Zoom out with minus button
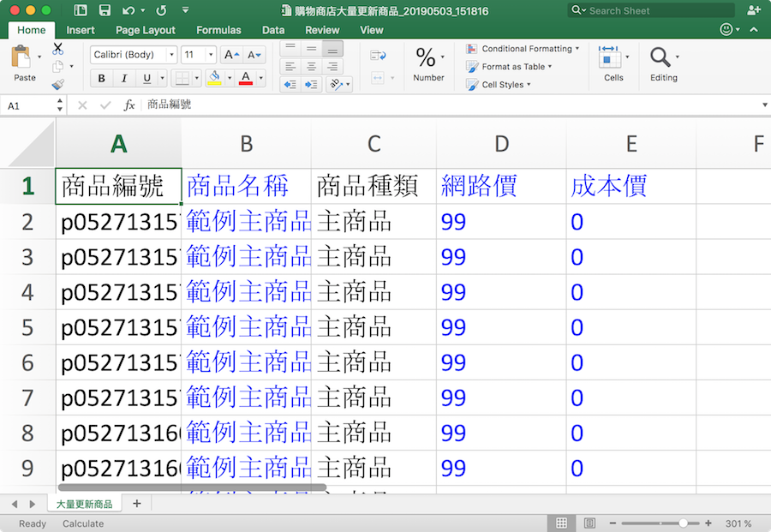The width and height of the screenshot is (771, 532). coord(613,523)
